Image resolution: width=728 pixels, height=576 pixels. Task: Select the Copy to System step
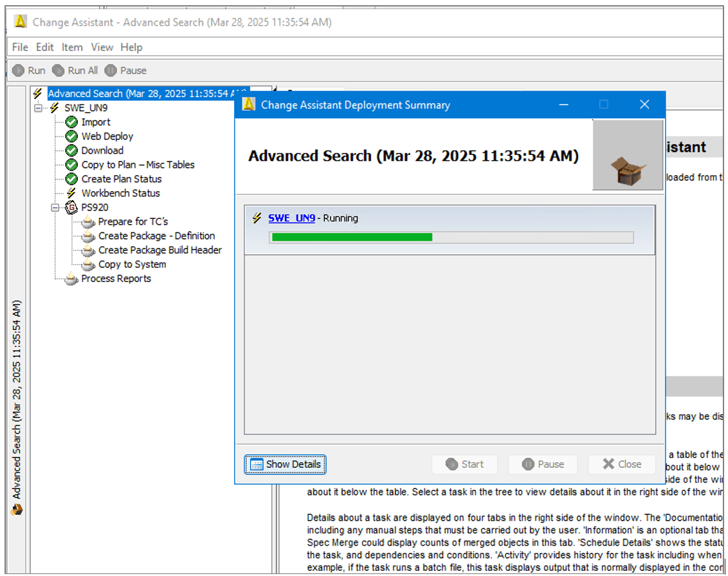[x=132, y=265]
